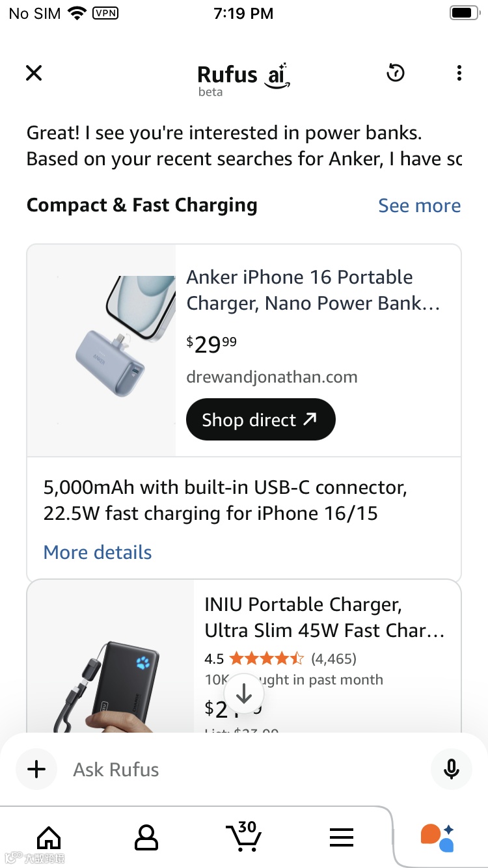View the INIU 4.5 star rating reviews

click(280, 658)
